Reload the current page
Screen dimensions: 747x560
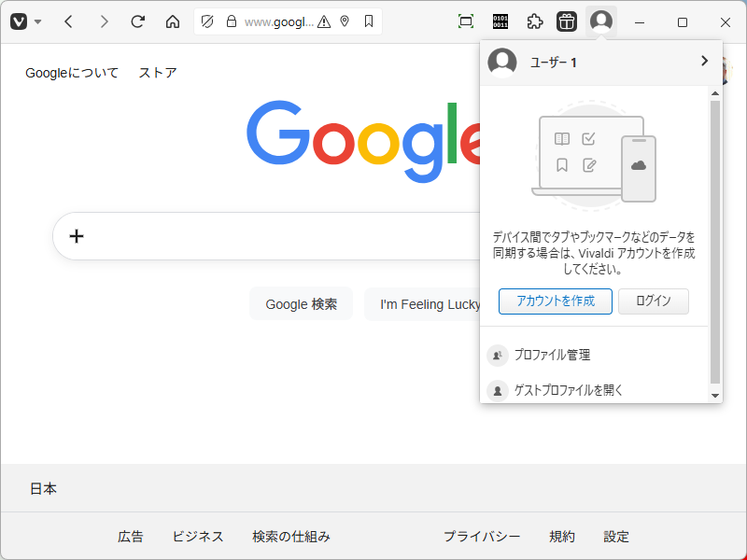137,21
